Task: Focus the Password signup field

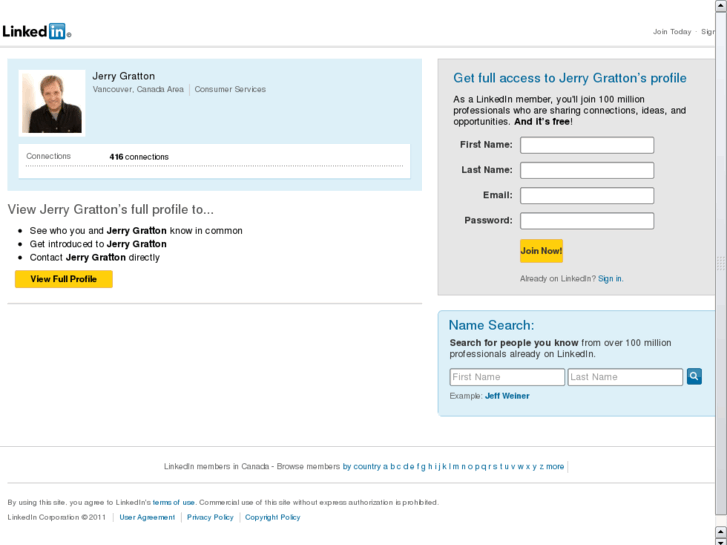Action: click(x=587, y=221)
